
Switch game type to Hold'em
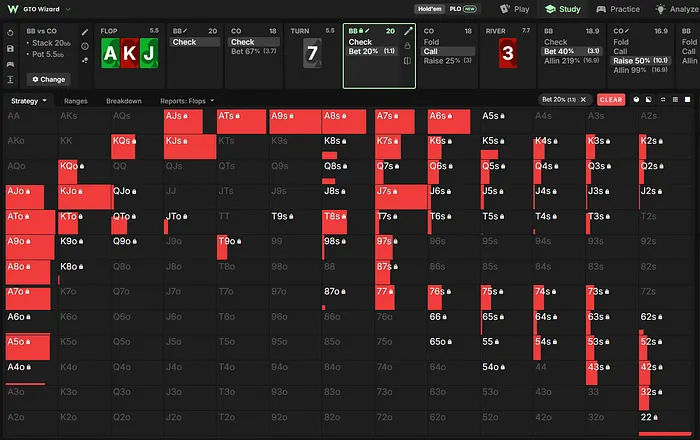[x=429, y=9]
